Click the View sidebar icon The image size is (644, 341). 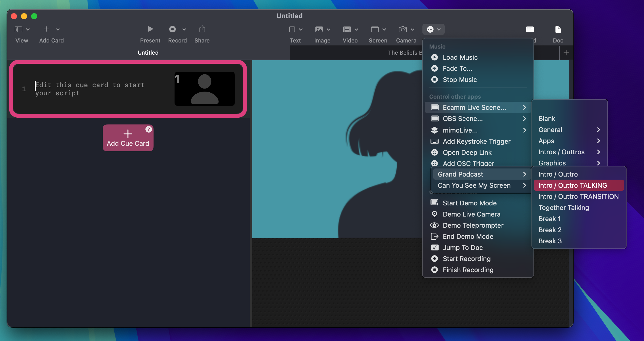click(18, 29)
